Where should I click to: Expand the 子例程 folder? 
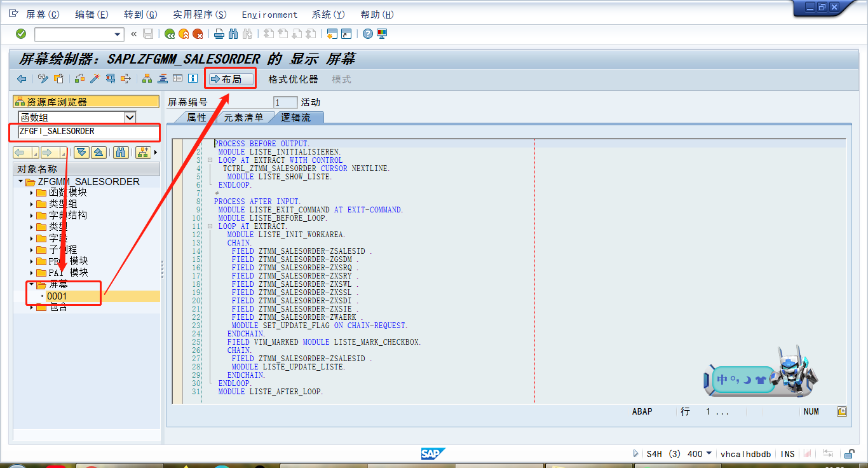click(31, 250)
